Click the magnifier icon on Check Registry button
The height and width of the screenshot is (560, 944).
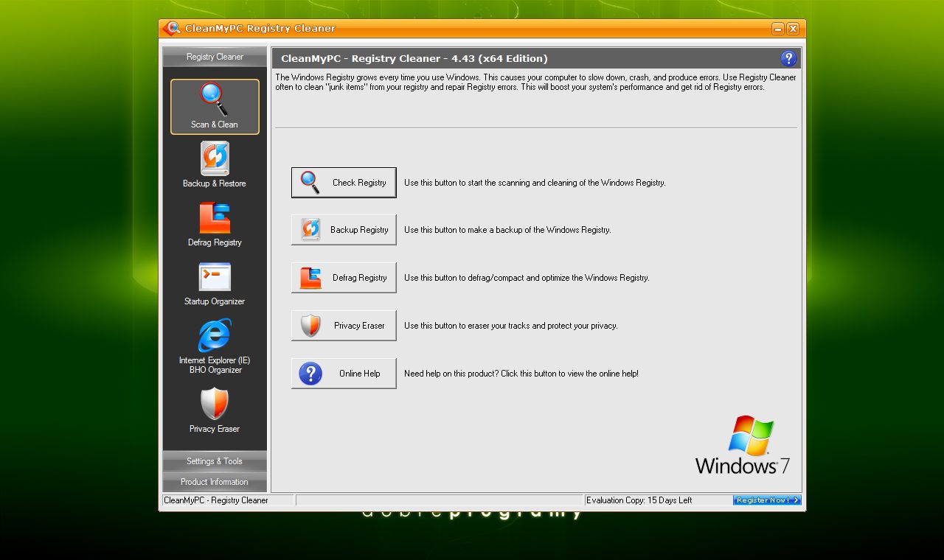[x=309, y=181]
